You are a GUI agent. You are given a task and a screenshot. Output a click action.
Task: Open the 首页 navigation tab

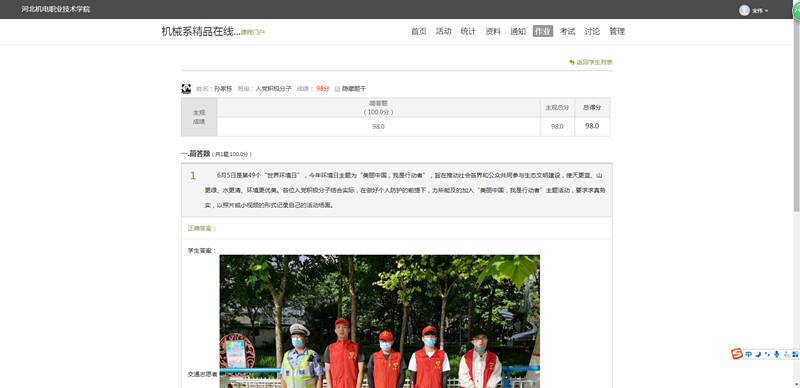tap(418, 31)
